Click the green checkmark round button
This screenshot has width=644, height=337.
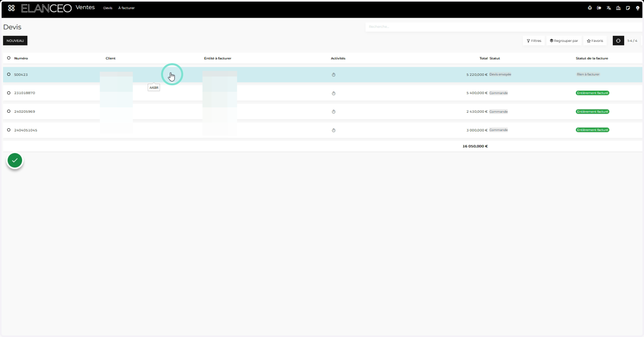[15, 160]
